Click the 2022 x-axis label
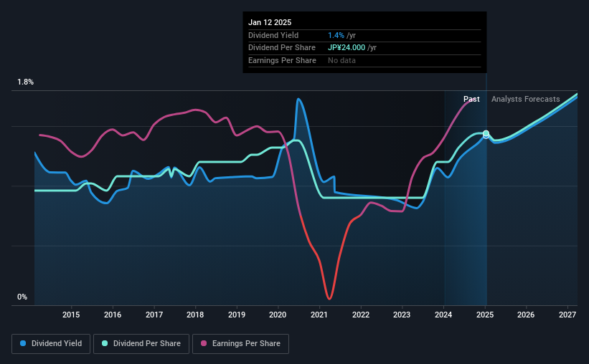 [361, 315]
